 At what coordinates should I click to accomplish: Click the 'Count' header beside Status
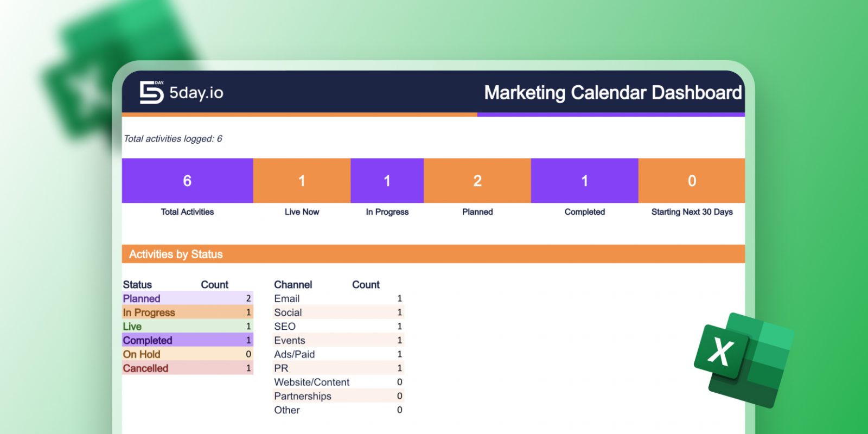tap(215, 285)
